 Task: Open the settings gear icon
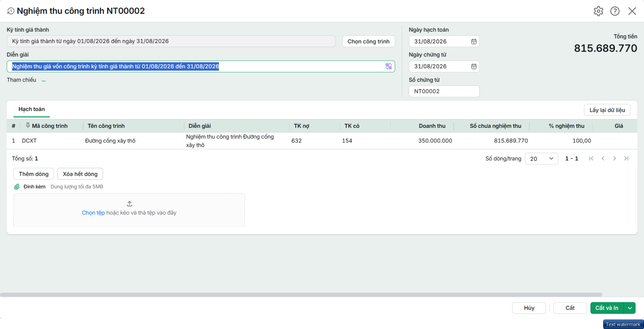(x=599, y=11)
